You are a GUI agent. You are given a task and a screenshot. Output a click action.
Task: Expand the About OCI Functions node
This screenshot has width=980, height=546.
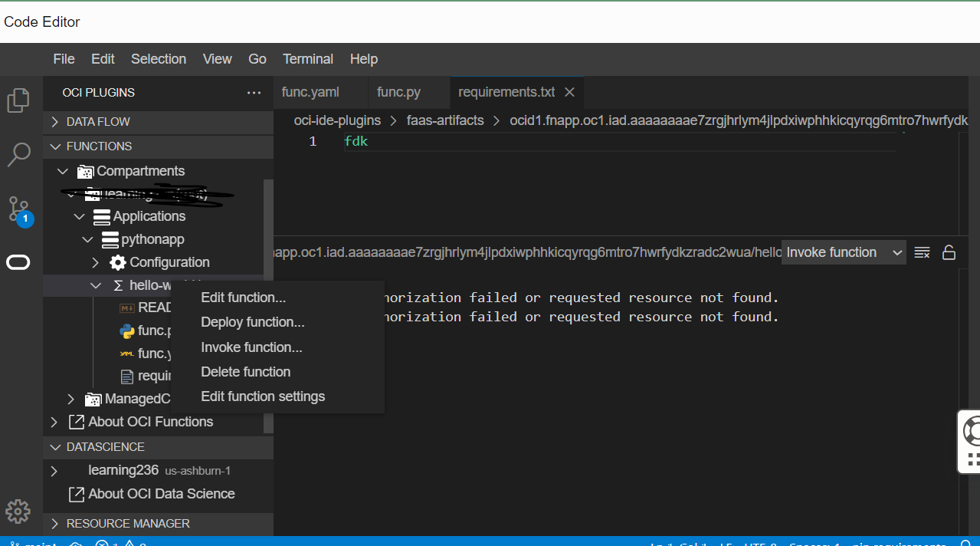[54, 422]
